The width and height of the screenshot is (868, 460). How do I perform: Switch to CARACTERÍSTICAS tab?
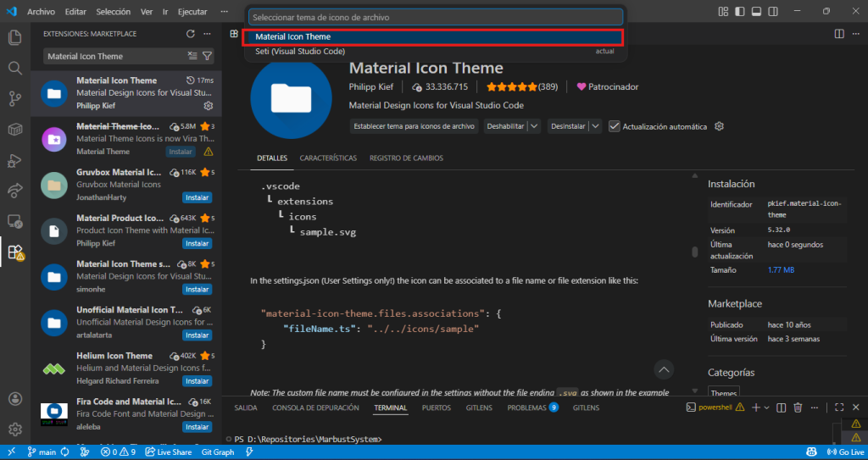(x=328, y=158)
